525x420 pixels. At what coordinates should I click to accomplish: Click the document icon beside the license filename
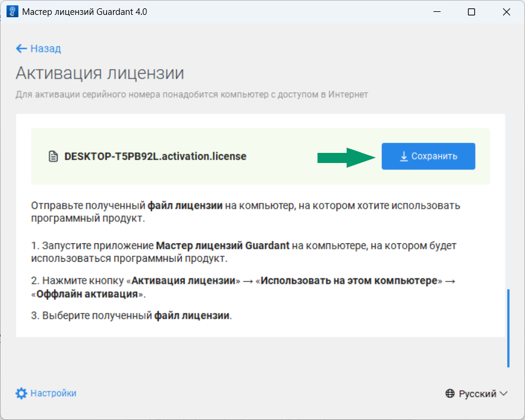point(53,156)
